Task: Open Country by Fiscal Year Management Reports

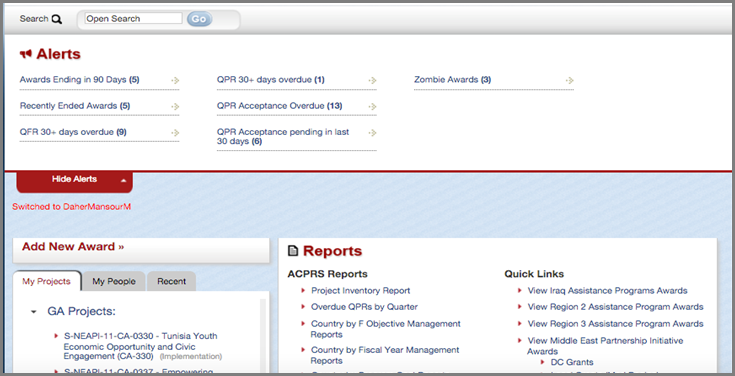Action: (x=385, y=355)
